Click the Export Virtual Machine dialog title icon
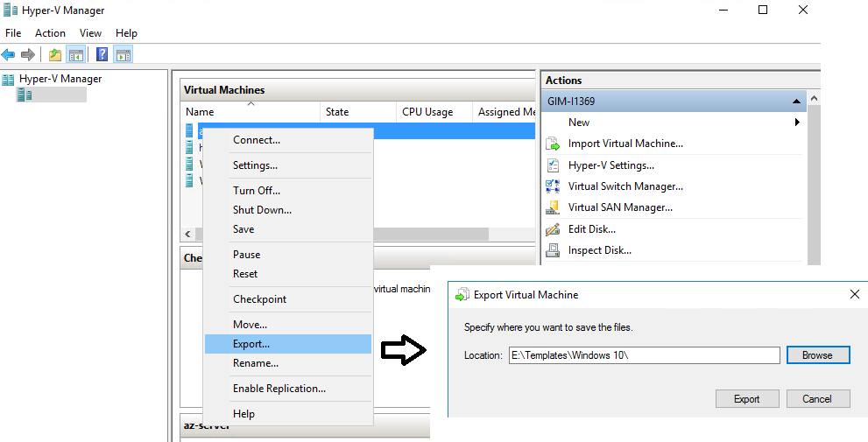Screen dimensions: 868x442 coord(462,295)
